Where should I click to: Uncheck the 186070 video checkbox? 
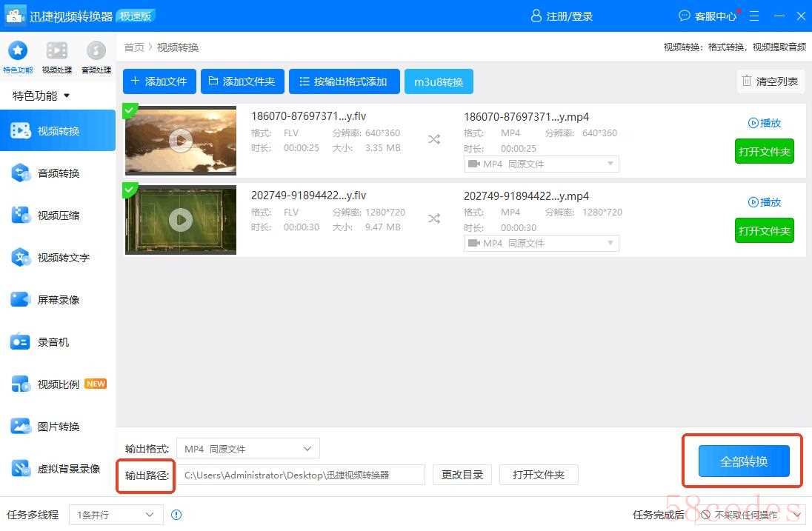[x=130, y=110]
